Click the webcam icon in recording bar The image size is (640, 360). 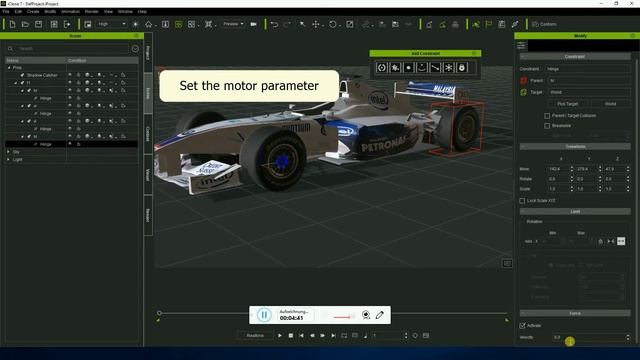(366, 315)
